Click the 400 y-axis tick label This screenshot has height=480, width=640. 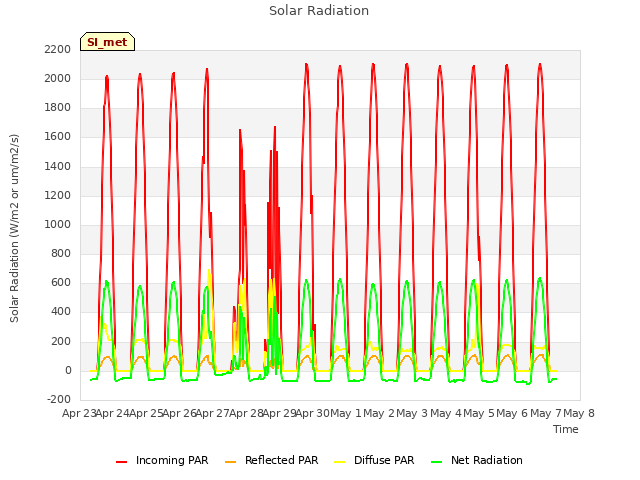coord(61,312)
